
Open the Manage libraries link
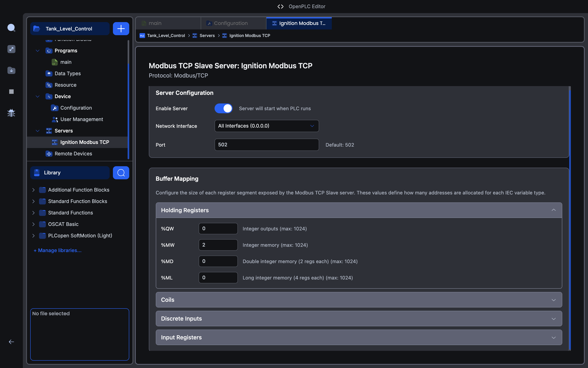point(57,250)
